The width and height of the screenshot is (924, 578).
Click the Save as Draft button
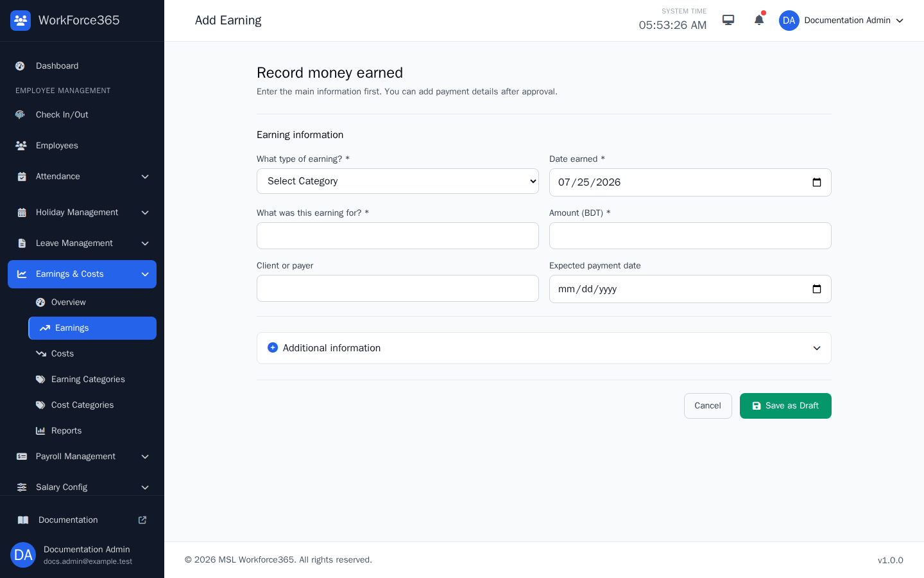tap(785, 406)
